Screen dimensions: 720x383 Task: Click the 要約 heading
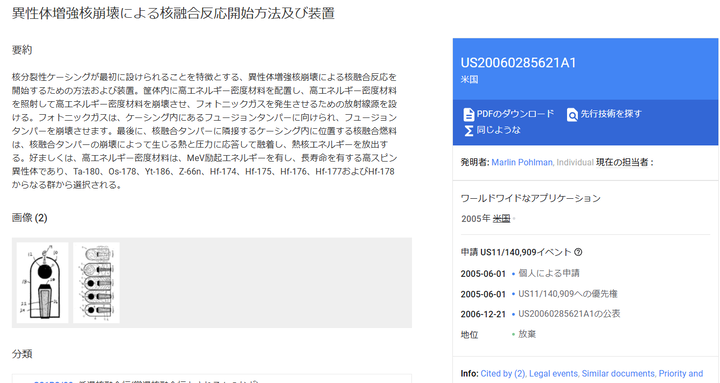point(22,50)
